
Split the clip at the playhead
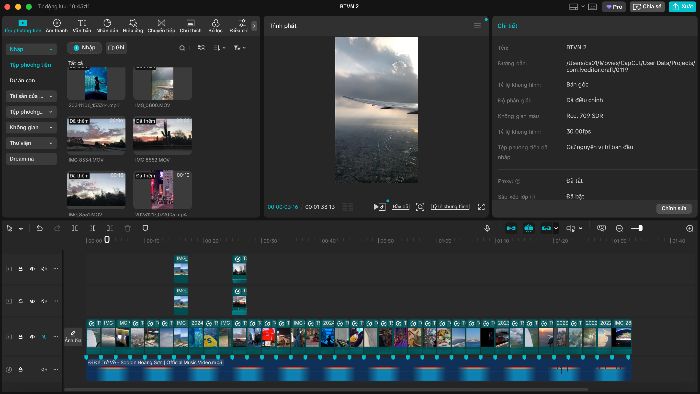click(x=75, y=228)
